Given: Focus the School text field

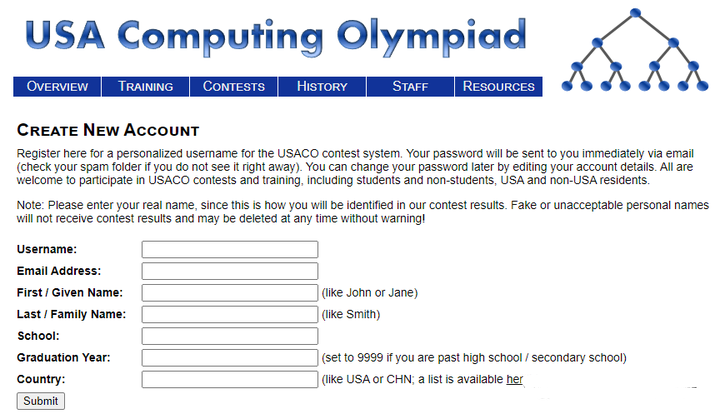Looking at the screenshot, I should tap(229, 336).
